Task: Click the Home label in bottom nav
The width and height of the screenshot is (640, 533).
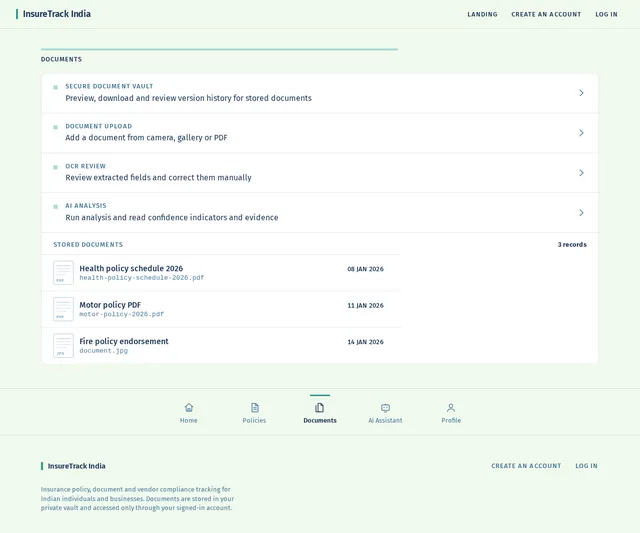Action: click(x=189, y=420)
